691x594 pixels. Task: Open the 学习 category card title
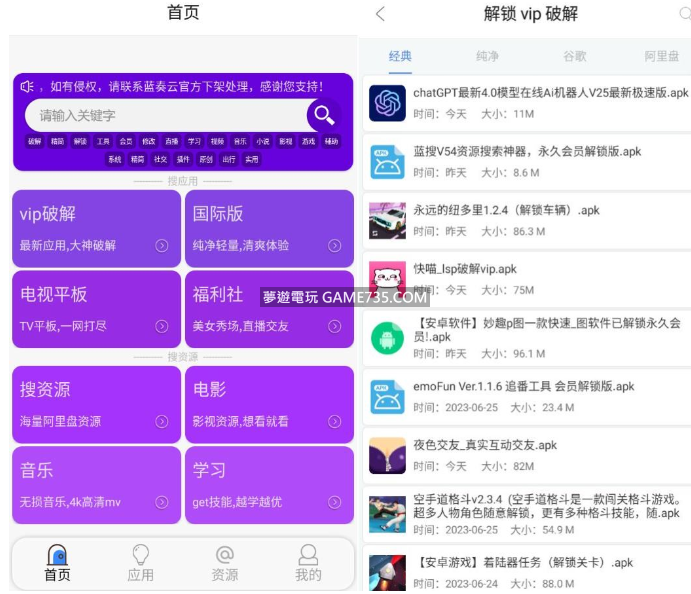tap(209, 470)
